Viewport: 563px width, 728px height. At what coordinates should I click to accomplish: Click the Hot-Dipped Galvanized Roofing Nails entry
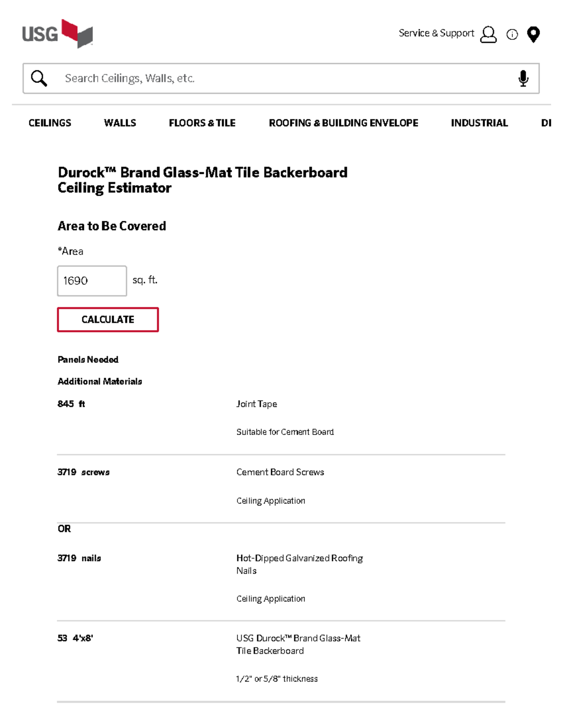(x=299, y=564)
